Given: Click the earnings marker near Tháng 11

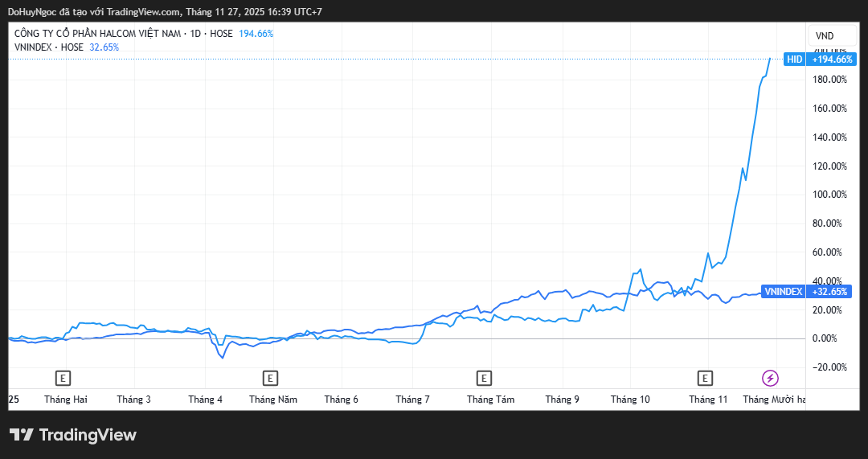Looking at the screenshot, I should coord(705,379).
